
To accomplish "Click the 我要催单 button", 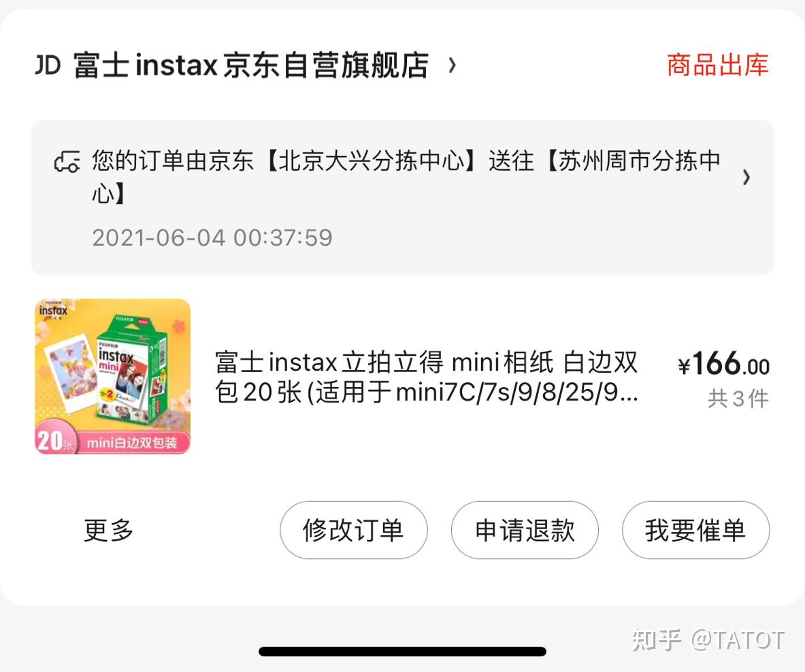I will click(695, 530).
